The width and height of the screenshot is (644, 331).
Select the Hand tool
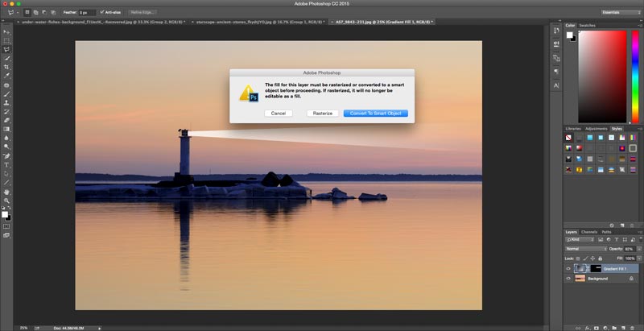pos(6,192)
